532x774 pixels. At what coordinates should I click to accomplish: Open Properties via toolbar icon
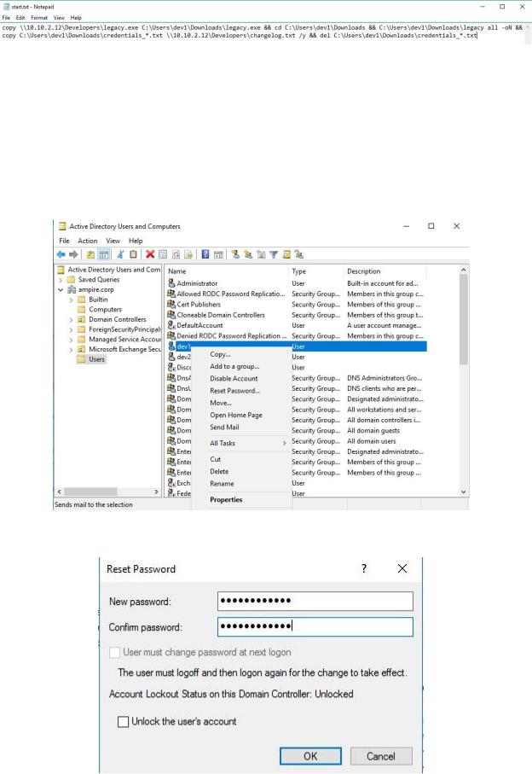click(163, 254)
